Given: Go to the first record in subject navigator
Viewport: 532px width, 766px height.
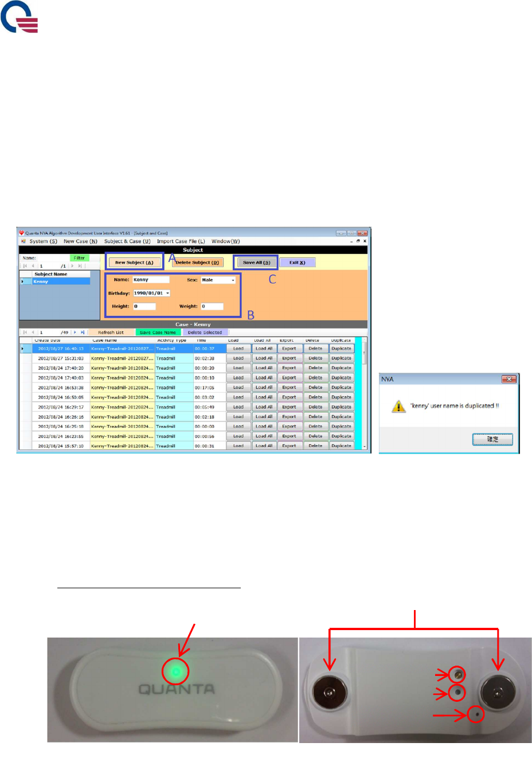Looking at the screenshot, I should [25, 266].
